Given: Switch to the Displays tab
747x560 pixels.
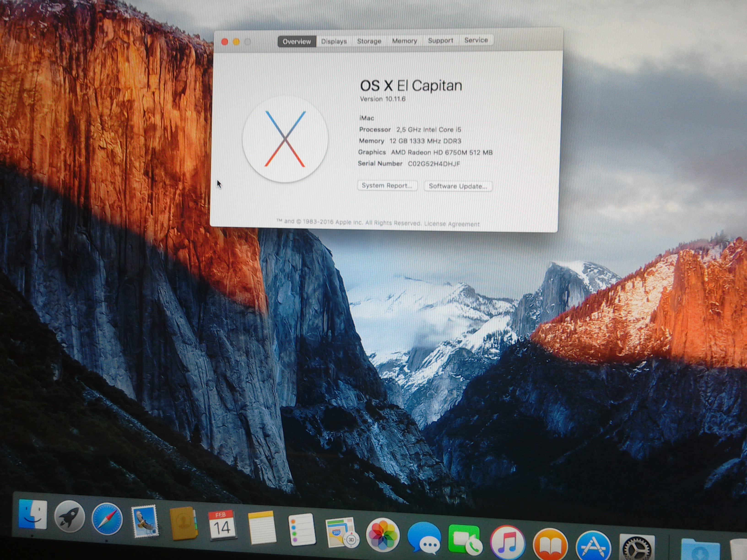Looking at the screenshot, I should tap(334, 41).
